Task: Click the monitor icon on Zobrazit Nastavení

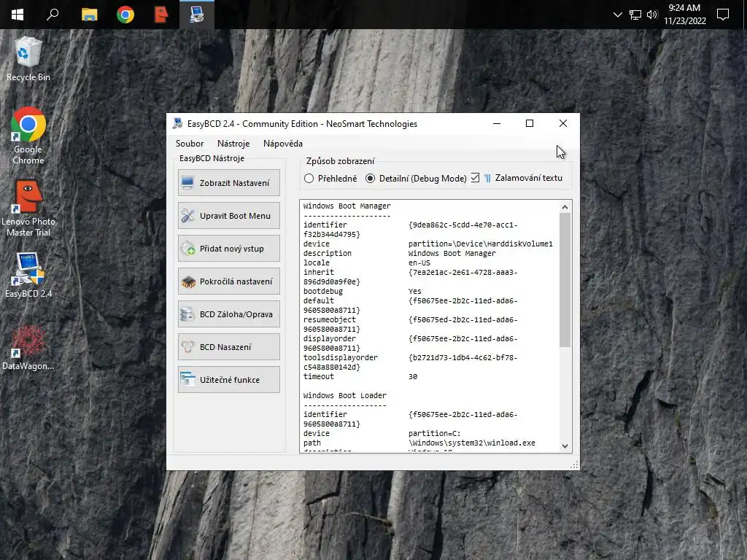Action: tap(187, 183)
